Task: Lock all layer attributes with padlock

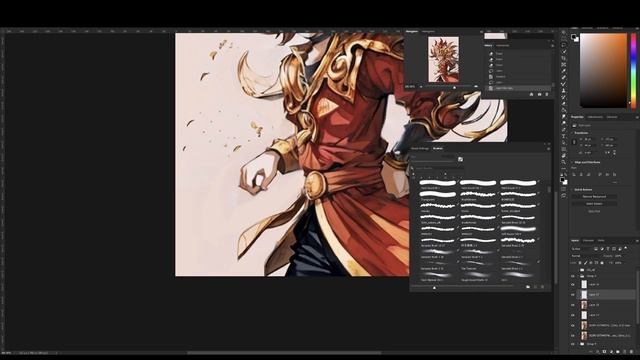Action: [602, 263]
